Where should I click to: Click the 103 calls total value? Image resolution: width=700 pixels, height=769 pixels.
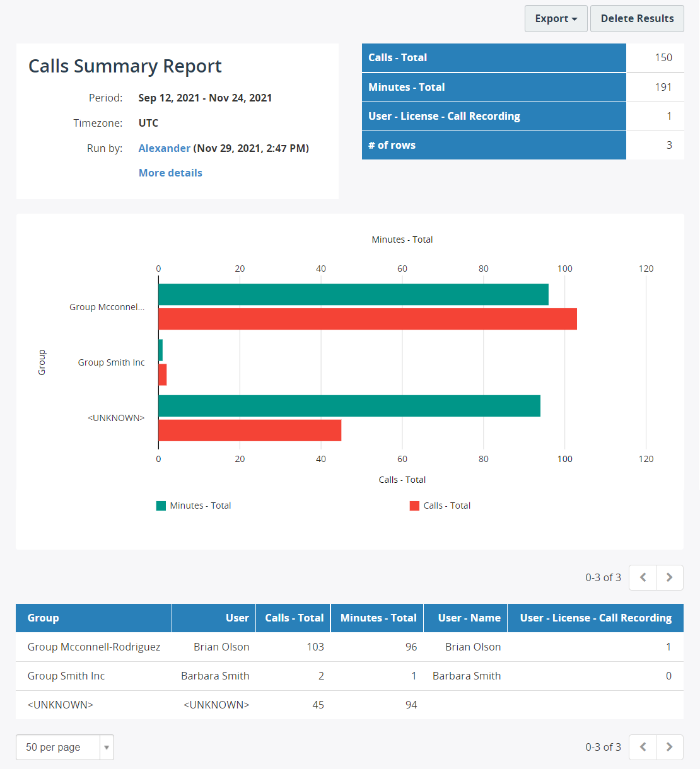(x=315, y=647)
